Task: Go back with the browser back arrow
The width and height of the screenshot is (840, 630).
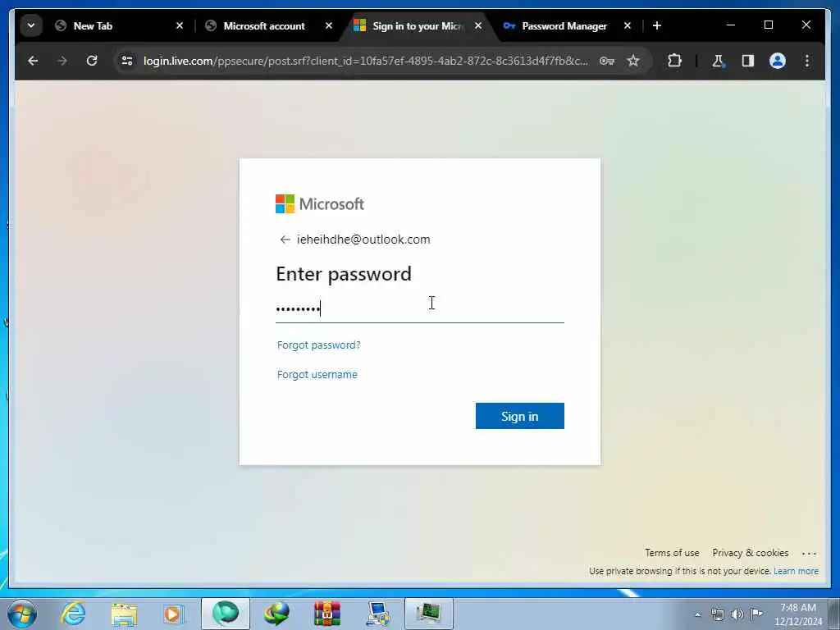Action: [33, 61]
